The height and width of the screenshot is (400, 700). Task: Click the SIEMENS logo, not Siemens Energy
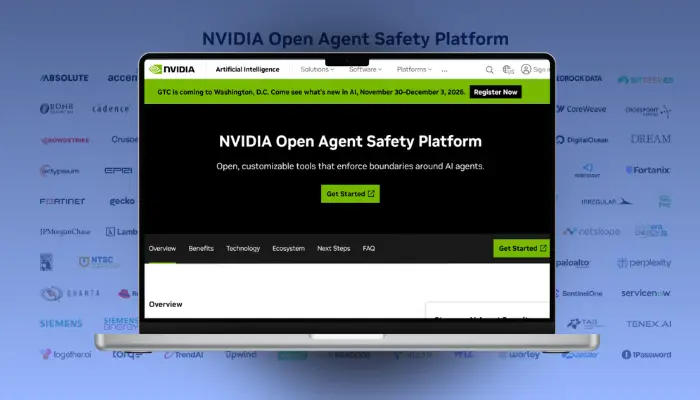click(61, 323)
